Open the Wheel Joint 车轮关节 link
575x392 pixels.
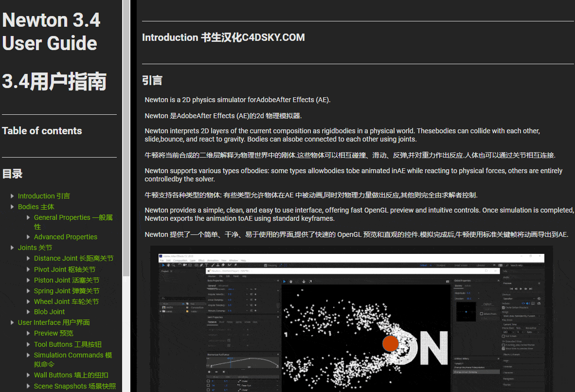tap(66, 302)
